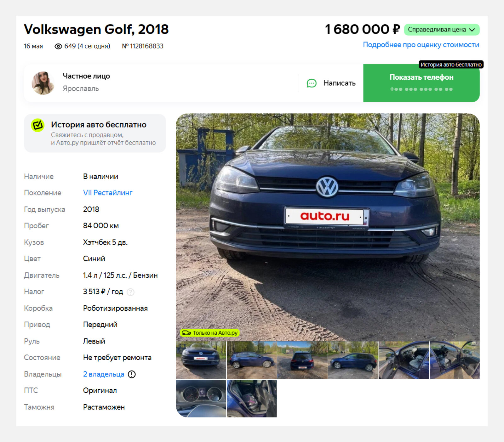Click the Volkswagen Golf, 2018 title
This screenshot has height=442, width=504.
[96, 30]
